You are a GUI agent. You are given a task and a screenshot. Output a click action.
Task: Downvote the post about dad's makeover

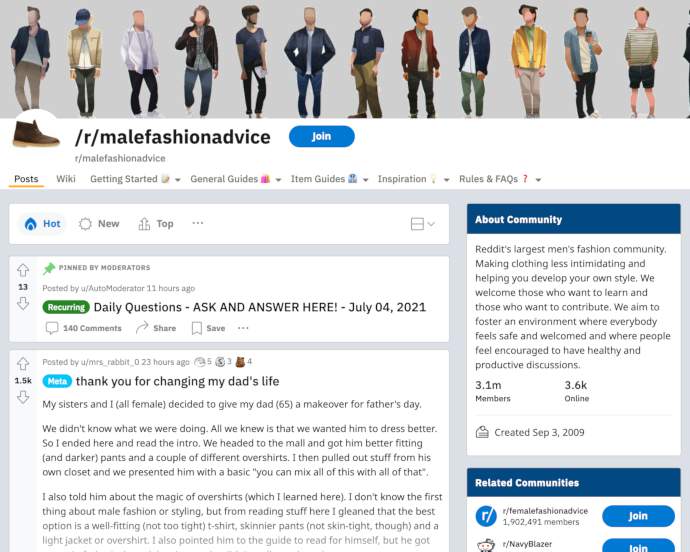pyautogui.click(x=23, y=397)
